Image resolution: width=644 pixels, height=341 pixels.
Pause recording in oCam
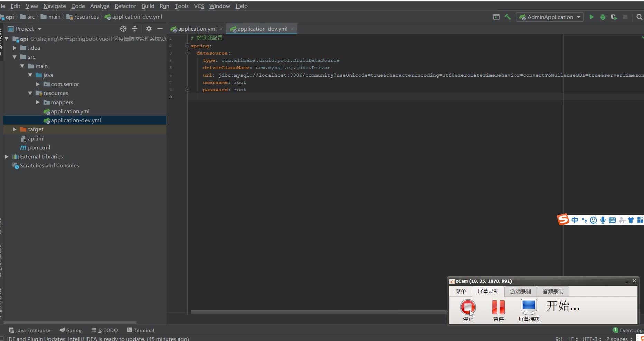coord(498,307)
